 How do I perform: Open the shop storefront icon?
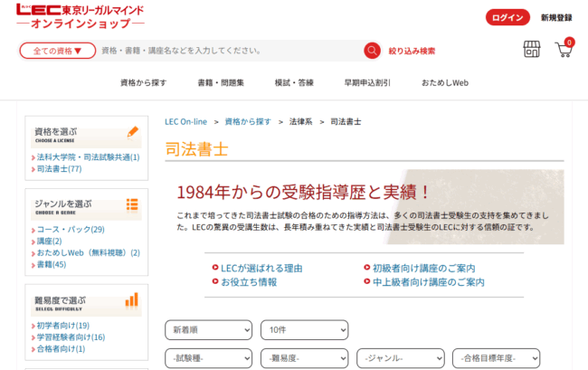coord(532,49)
